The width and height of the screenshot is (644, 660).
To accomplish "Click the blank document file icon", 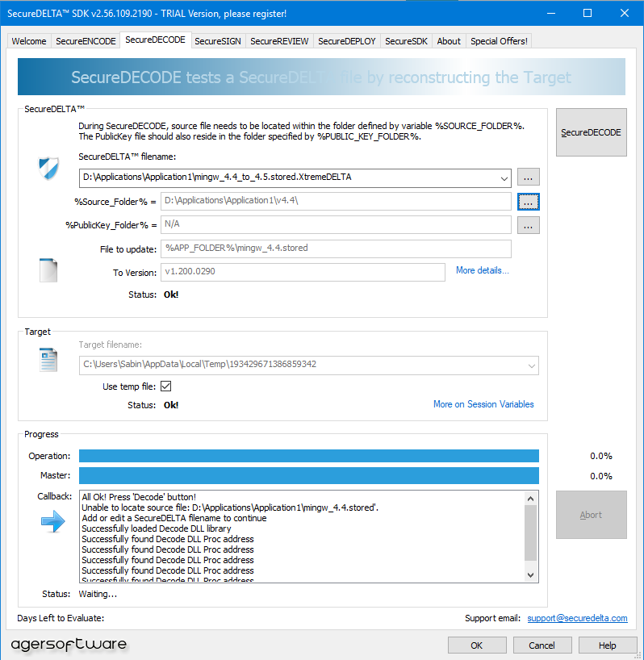I will coord(48,270).
